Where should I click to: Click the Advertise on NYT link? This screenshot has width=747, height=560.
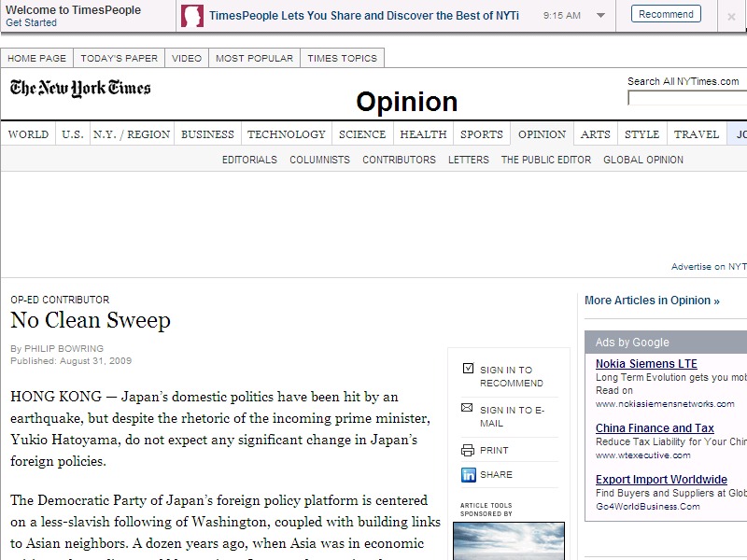pos(709,267)
